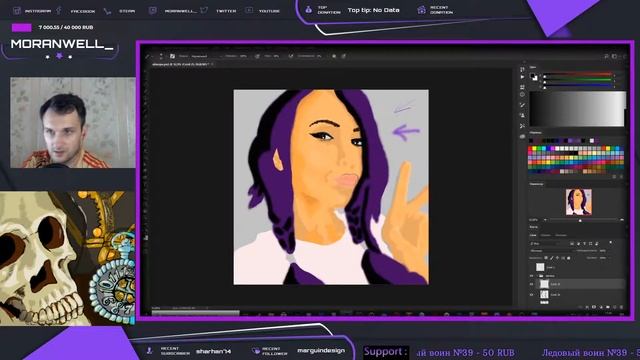Select the open document tab
Image resolution: width=640 pixels, height=360 pixels.
(181, 64)
